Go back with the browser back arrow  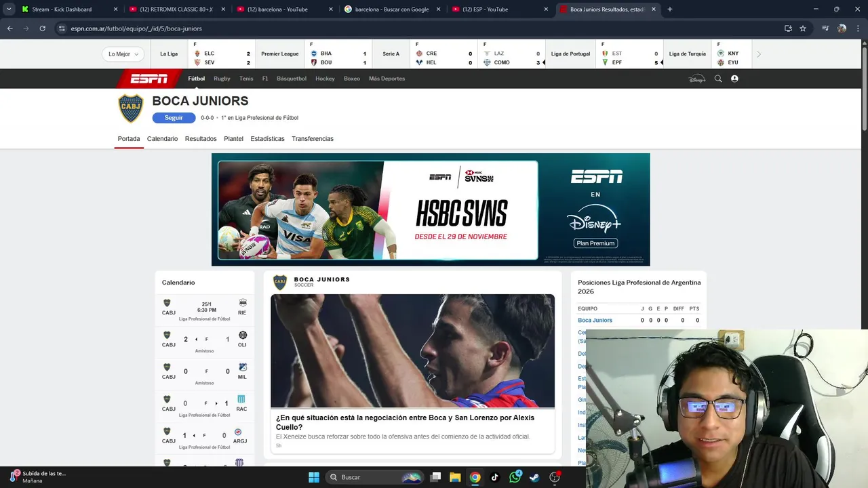(9, 28)
